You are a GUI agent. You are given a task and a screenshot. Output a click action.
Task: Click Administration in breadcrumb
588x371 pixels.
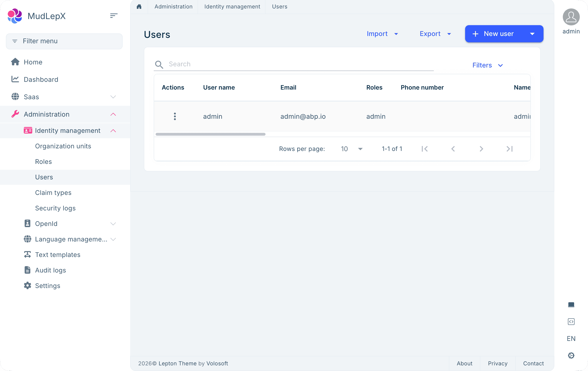pos(173,7)
